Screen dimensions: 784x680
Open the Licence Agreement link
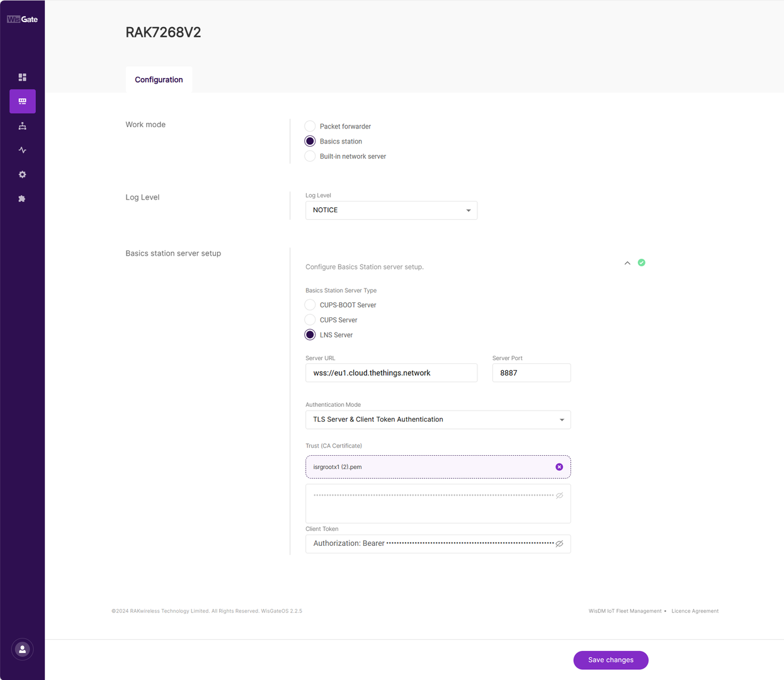click(695, 611)
